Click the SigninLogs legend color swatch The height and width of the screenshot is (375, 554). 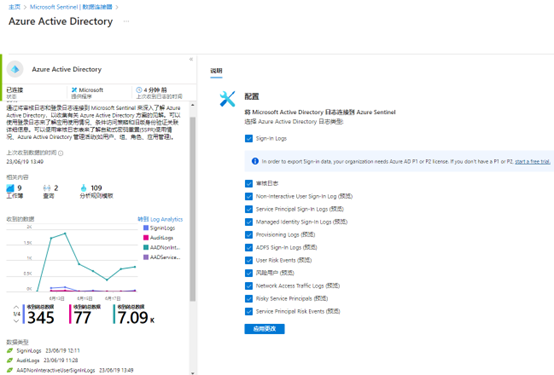pos(146,228)
